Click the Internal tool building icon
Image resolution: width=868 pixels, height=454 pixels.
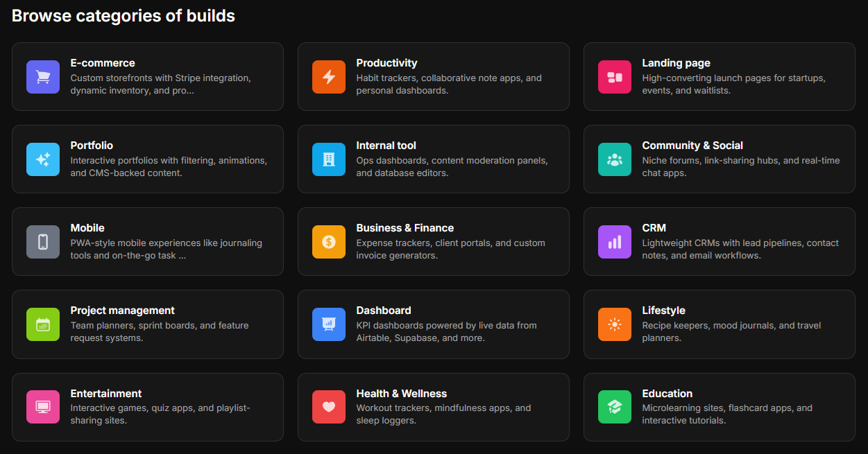(329, 159)
